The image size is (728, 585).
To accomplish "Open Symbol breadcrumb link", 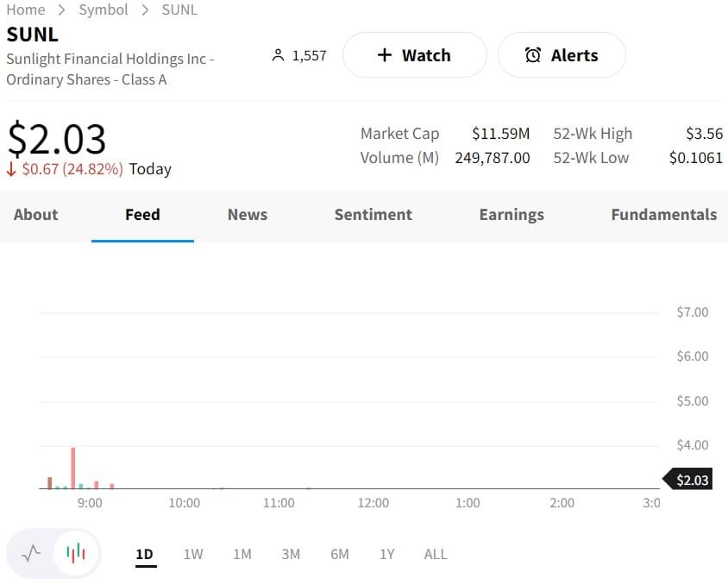I will [103, 9].
